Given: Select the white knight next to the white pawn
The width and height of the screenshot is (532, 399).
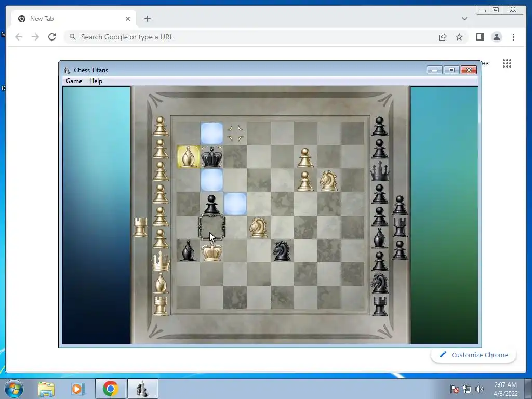Looking at the screenshot, I should pos(328,180).
